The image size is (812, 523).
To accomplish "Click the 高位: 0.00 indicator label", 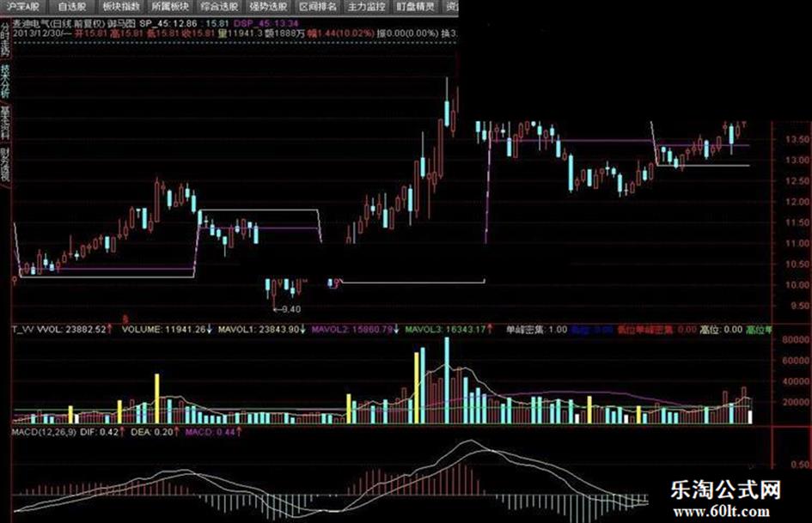I will [721, 329].
